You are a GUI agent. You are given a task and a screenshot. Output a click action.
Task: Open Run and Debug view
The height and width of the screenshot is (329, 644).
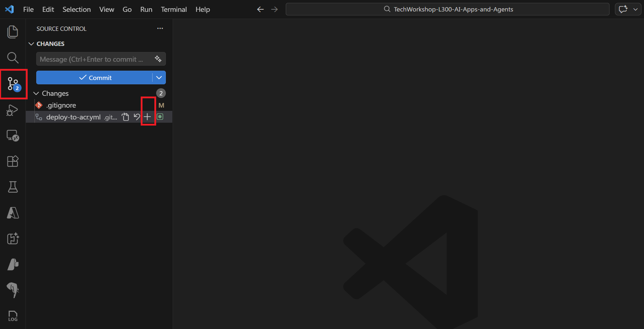click(x=13, y=110)
